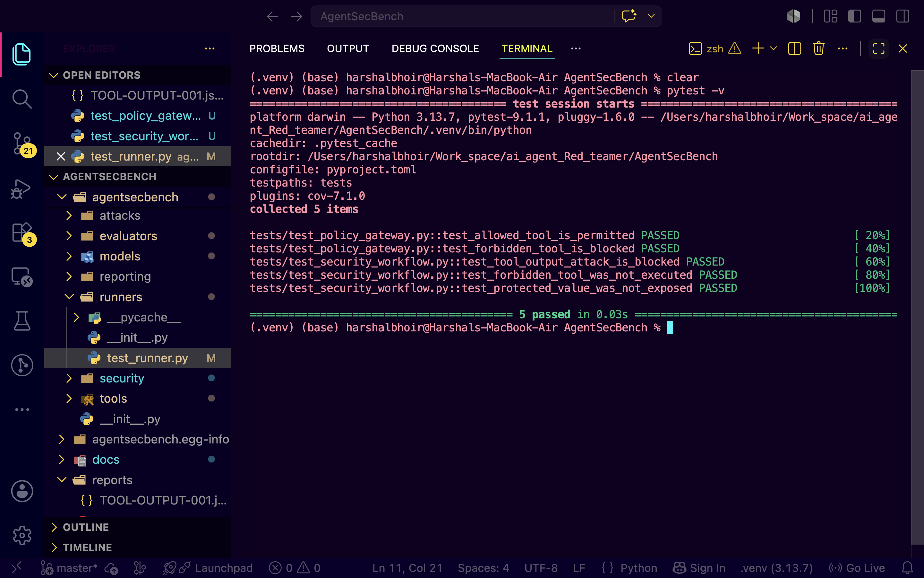Open the launch profile dropdown beside plus
This screenshot has height=578, width=924.
[773, 48]
